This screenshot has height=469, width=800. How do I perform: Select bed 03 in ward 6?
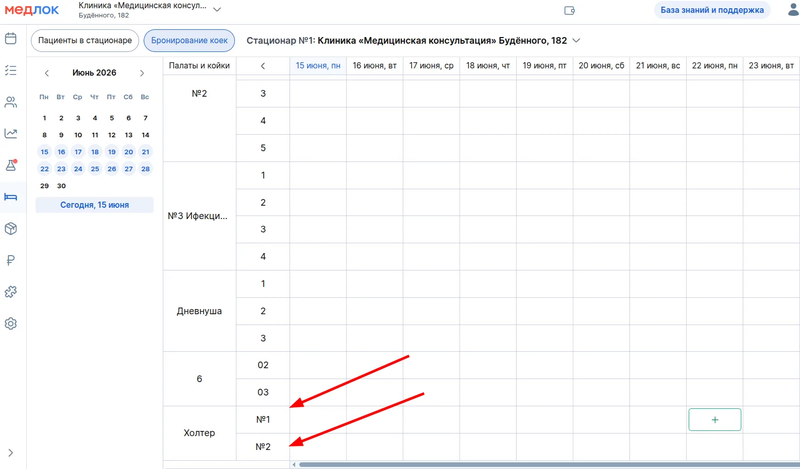[x=263, y=392]
